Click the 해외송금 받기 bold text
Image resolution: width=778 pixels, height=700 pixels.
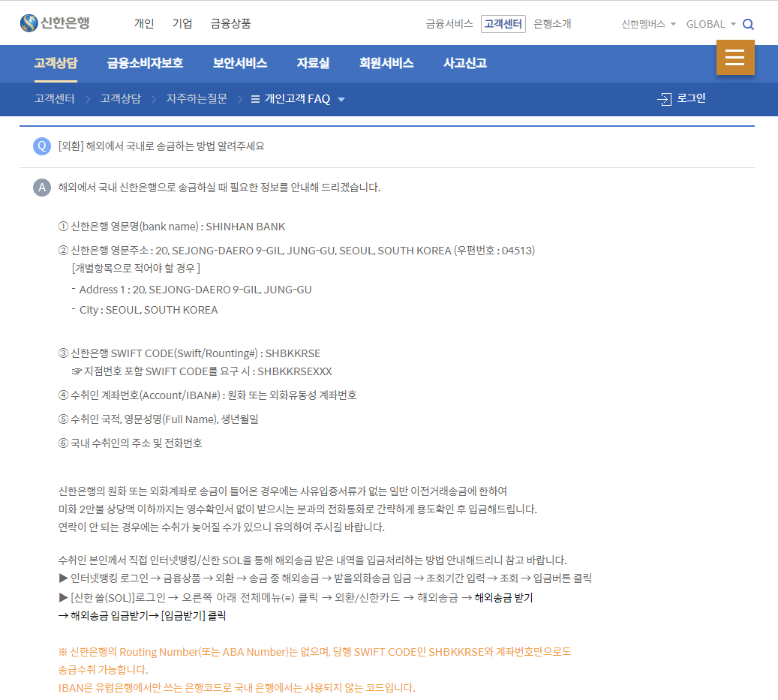pyautogui.click(x=503, y=598)
